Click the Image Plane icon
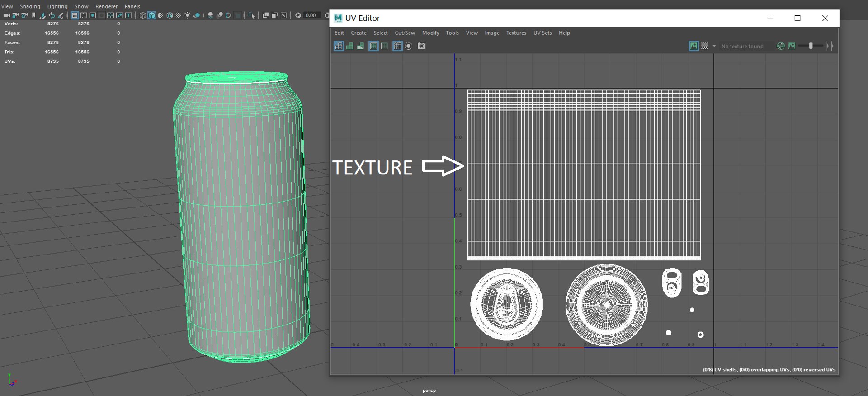868x396 pixels. pos(42,15)
